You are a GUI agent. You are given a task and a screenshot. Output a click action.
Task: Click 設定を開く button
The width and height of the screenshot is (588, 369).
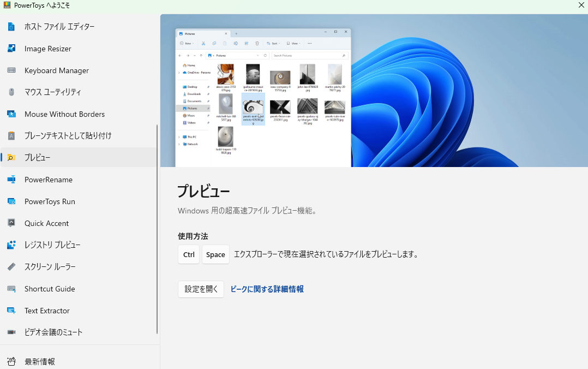[x=201, y=289]
